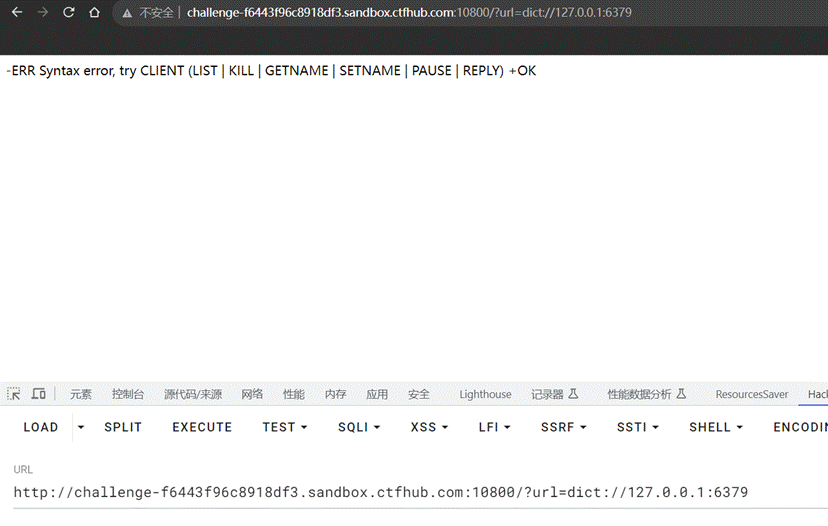
Task: Open the SHELL dropdown menu
Action: [x=715, y=427]
